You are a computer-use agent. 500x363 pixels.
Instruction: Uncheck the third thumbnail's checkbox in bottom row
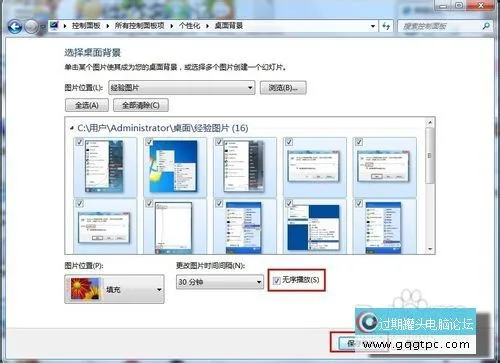219,203
